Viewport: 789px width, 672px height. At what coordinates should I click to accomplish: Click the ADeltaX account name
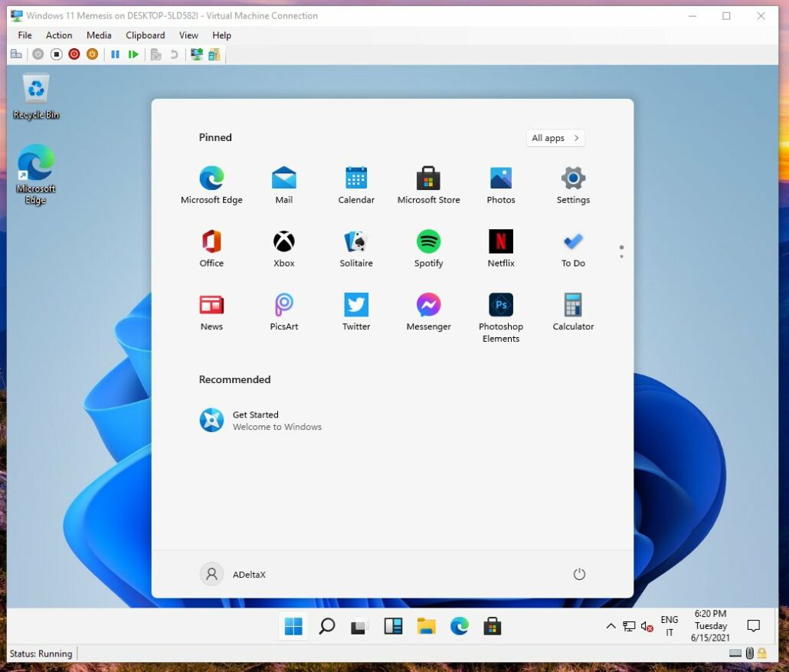click(x=248, y=574)
